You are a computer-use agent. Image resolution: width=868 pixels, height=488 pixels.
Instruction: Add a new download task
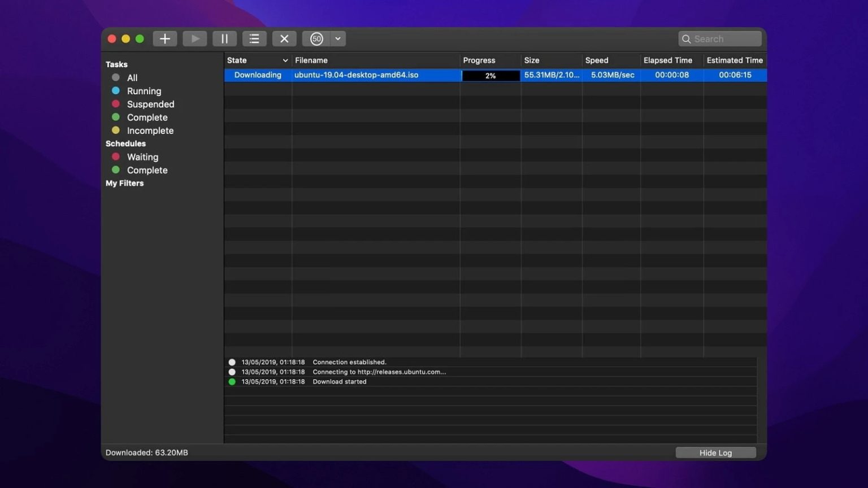click(164, 38)
